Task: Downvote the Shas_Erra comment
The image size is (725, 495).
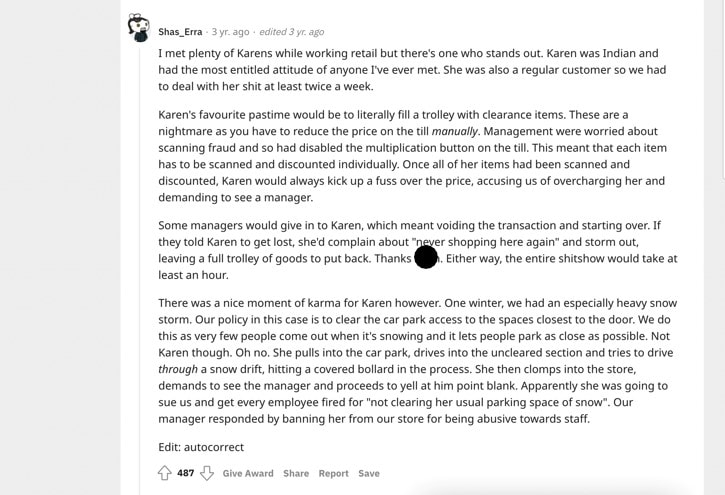Action: [207, 473]
